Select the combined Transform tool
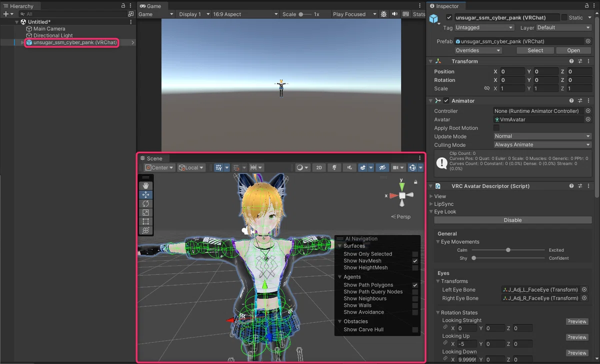Image resolution: width=600 pixels, height=364 pixels. click(x=145, y=231)
